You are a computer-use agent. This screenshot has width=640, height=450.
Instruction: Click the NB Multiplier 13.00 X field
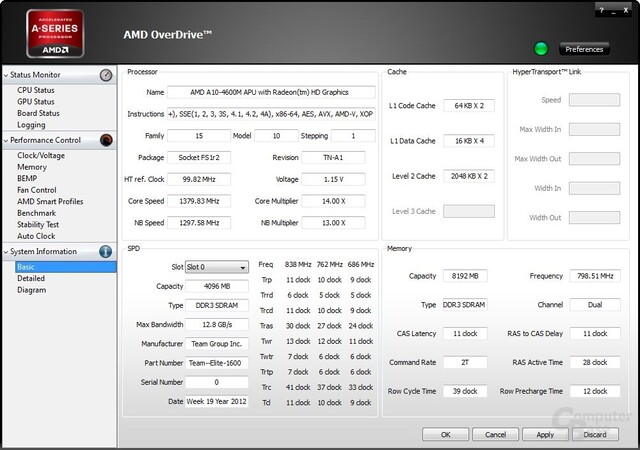coord(333,223)
